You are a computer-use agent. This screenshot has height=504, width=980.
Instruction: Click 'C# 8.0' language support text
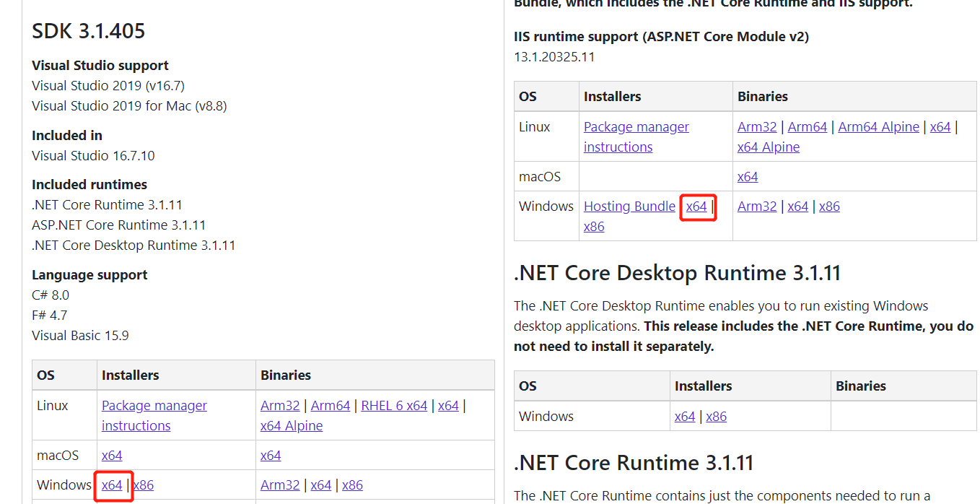[51, 295]
